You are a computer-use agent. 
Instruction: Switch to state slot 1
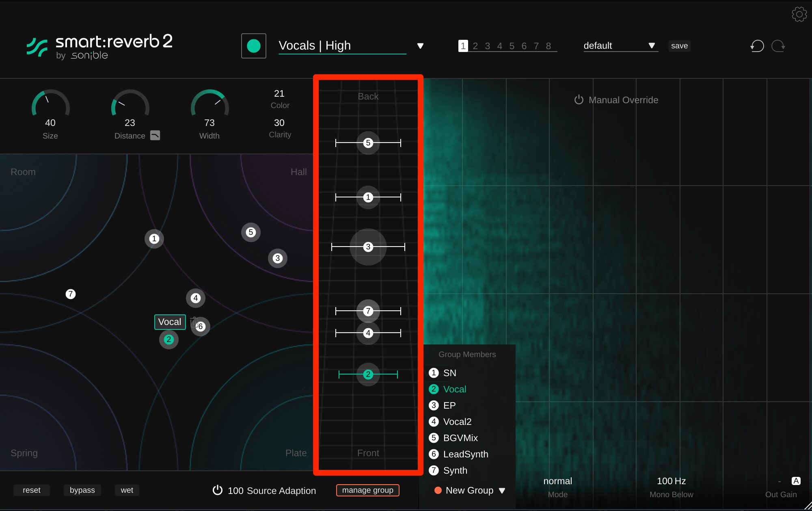pyautogui.click(x=463, y=46)
